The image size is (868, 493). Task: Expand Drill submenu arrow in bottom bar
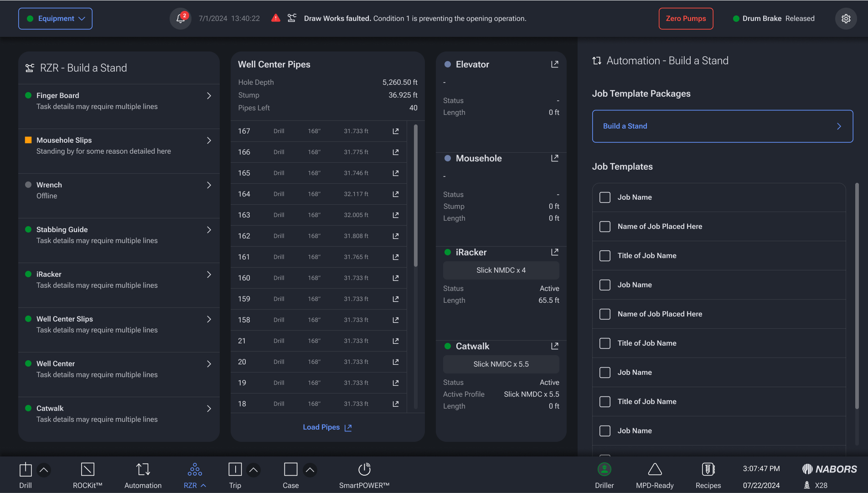(x=44, y=469)
